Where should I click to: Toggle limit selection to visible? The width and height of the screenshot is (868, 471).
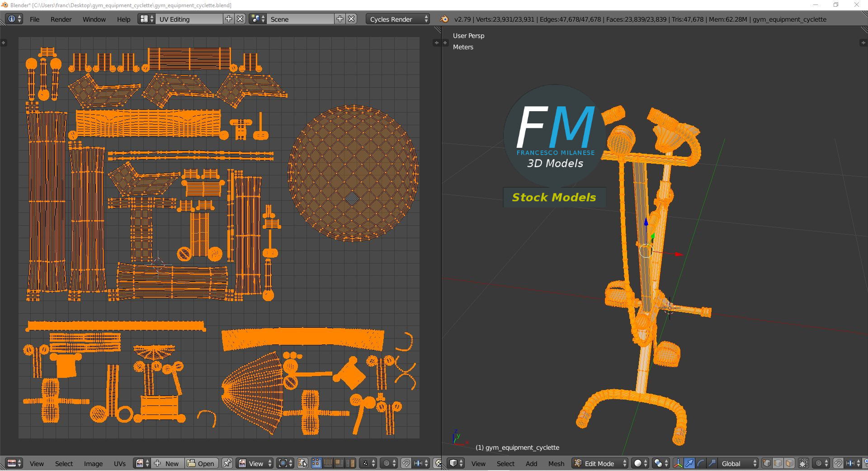pos(803,463)
